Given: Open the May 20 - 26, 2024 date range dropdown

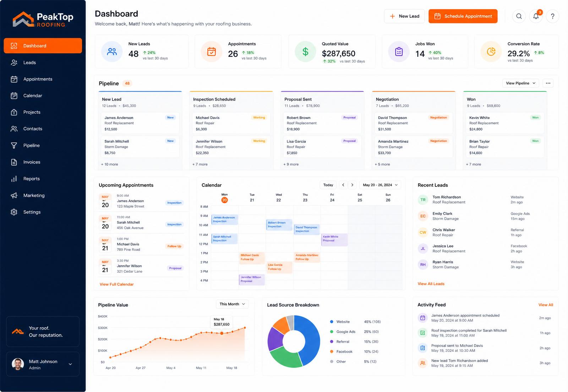Looking at the screenshot, I should (380, 185).
